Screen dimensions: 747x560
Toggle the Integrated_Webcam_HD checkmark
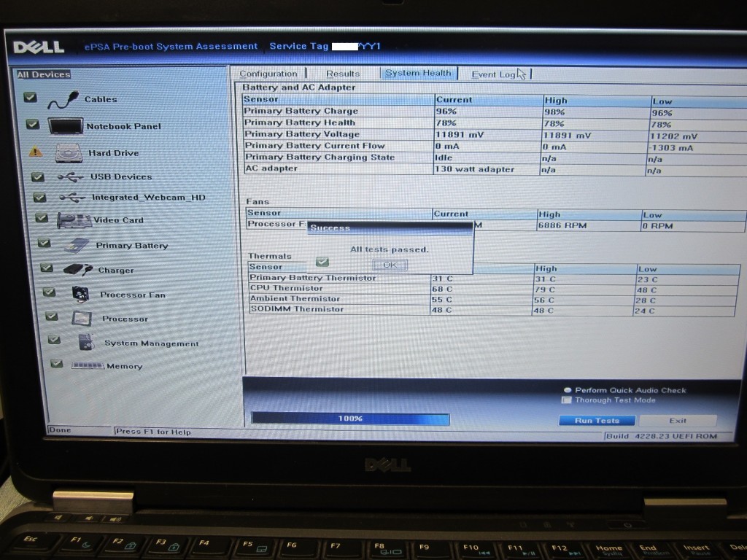[x=39, y=197]
